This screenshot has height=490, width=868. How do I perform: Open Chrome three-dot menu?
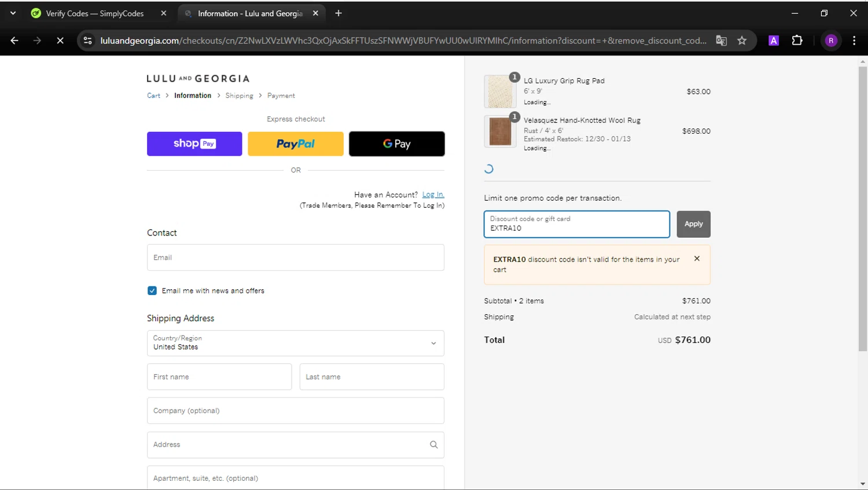tap(854, 40)
